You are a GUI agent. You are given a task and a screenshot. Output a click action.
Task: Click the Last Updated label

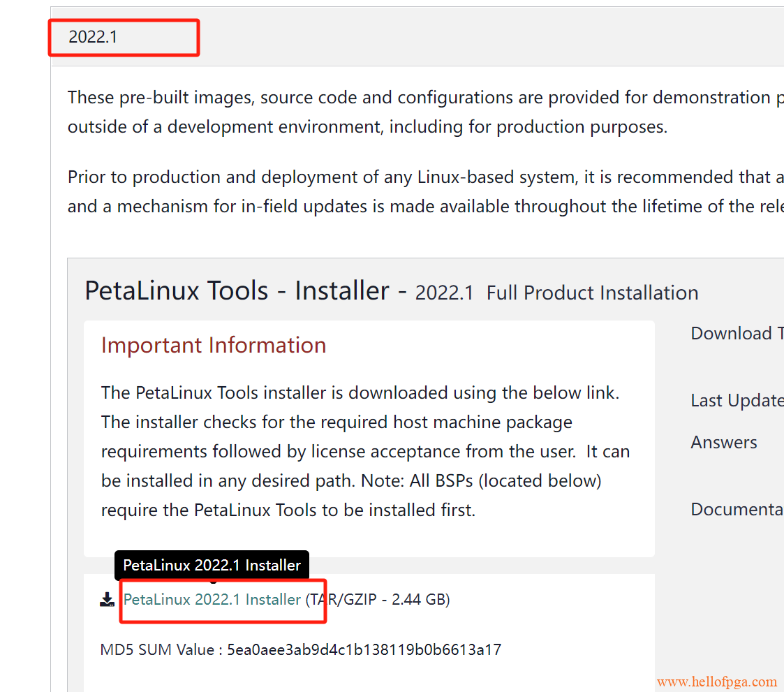(x=736, y=399)
